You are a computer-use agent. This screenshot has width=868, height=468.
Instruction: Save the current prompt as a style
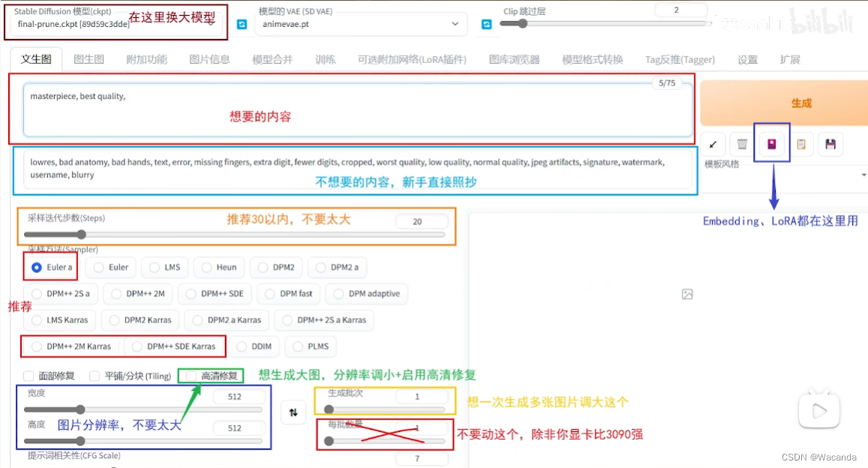point(830,144)
